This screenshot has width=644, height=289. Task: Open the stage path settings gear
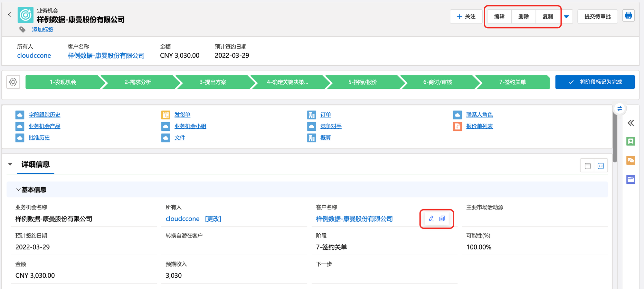point(13,82)
